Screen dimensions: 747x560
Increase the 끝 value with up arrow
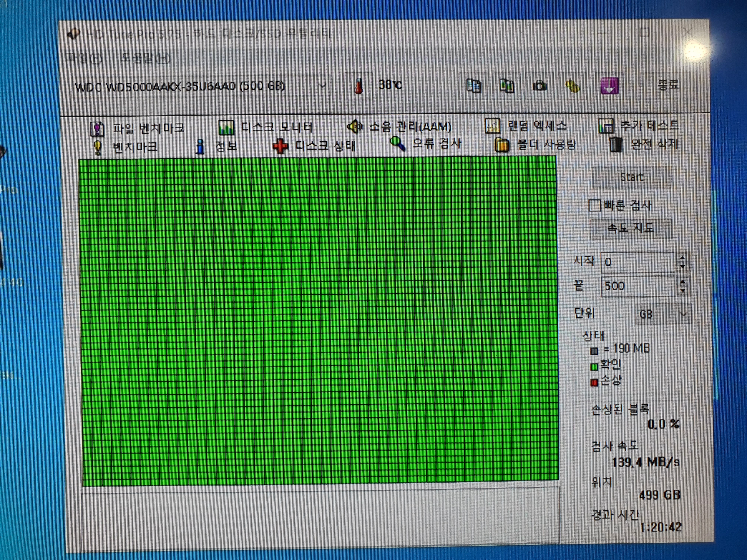click(683, 282)
